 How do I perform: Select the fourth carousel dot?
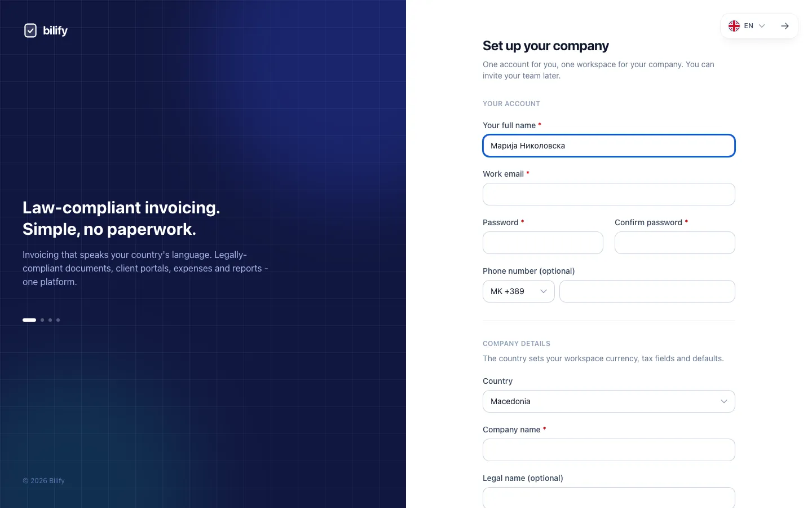click(58, 320)
